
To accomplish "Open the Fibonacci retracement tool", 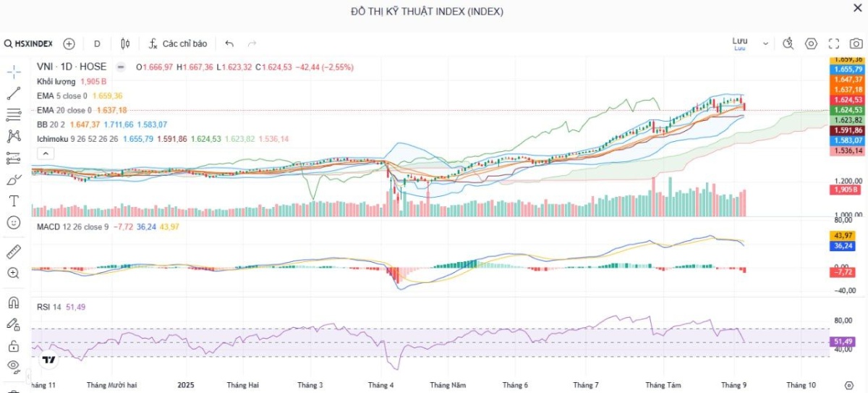I will pos(13,114).
